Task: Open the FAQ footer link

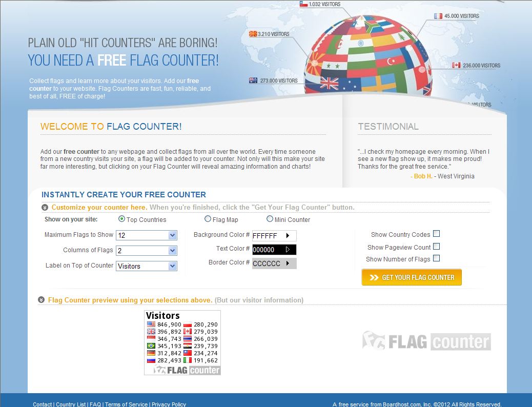Action: click(95, 404)
